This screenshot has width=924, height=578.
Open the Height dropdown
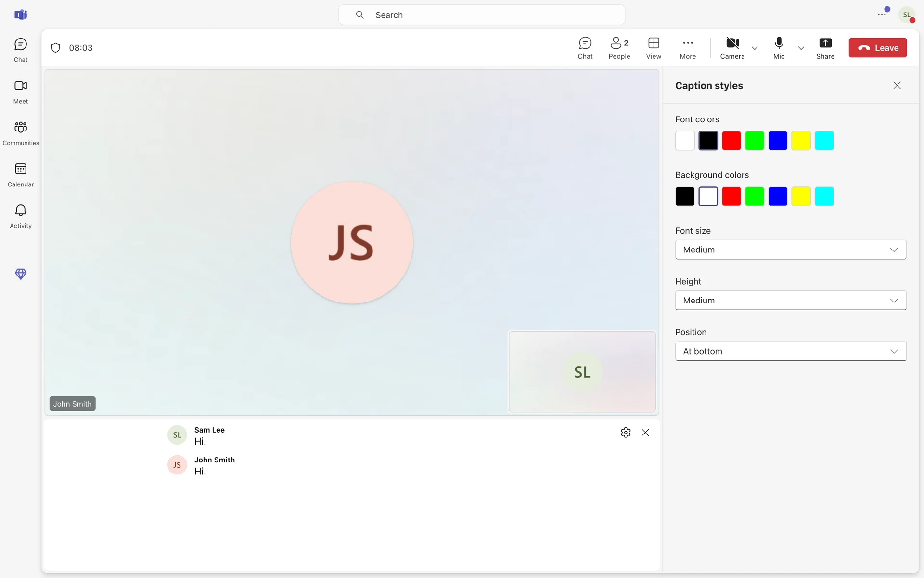pyautogui.click(x=790, y=300)
